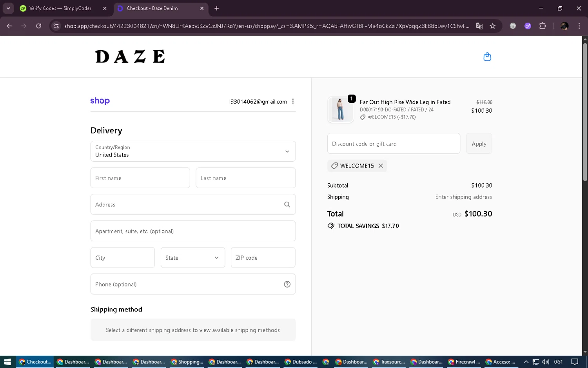588x368 pixels.
Task: Click the volume icon in system tray
Action: pos(546,362)
